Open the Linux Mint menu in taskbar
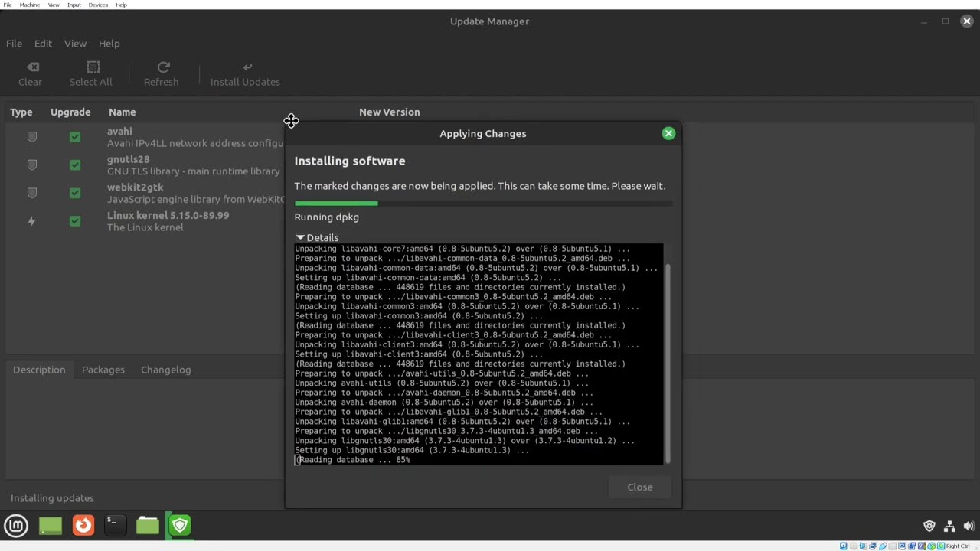Screen dimensions: 980x551 point(16,525)
